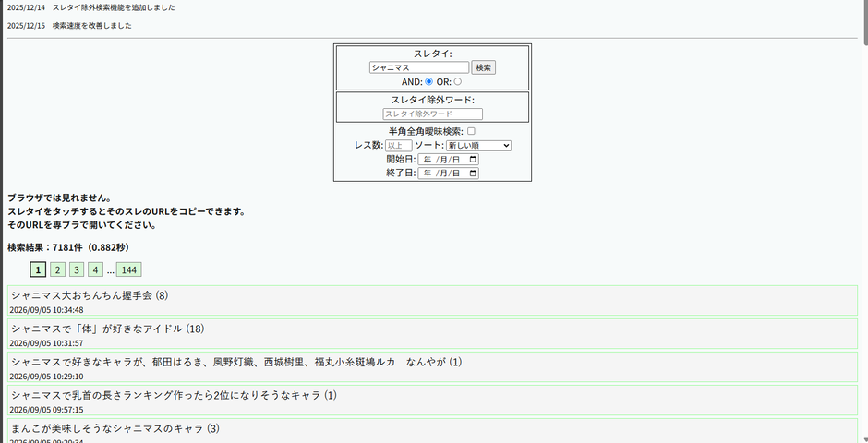
Task: Open the 終了日 date picker calendar icon
Action: point(473,174)
